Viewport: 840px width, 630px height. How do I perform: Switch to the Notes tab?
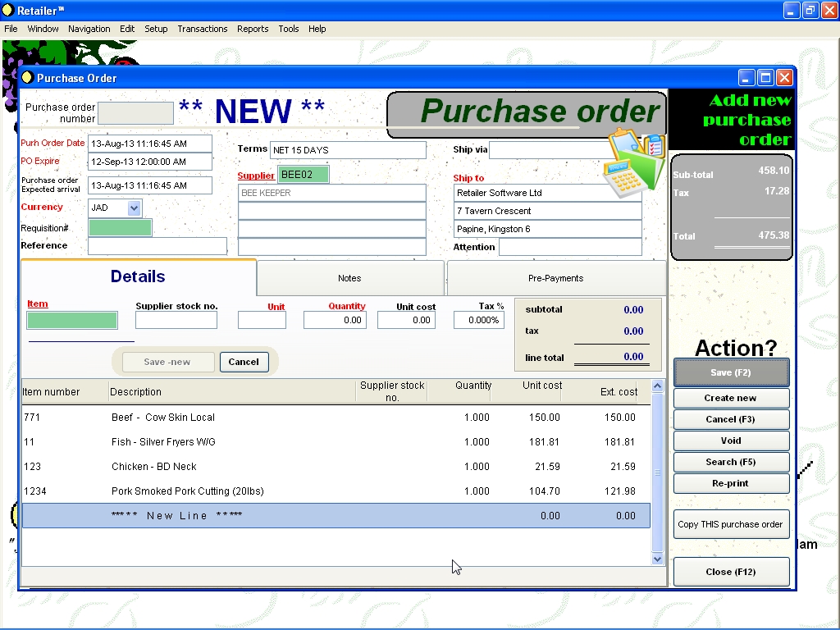click(349, 278)
